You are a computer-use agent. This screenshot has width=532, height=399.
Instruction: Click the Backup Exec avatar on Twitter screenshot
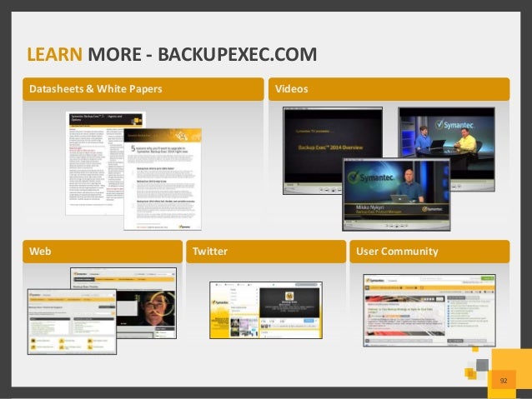pos(289,296)
